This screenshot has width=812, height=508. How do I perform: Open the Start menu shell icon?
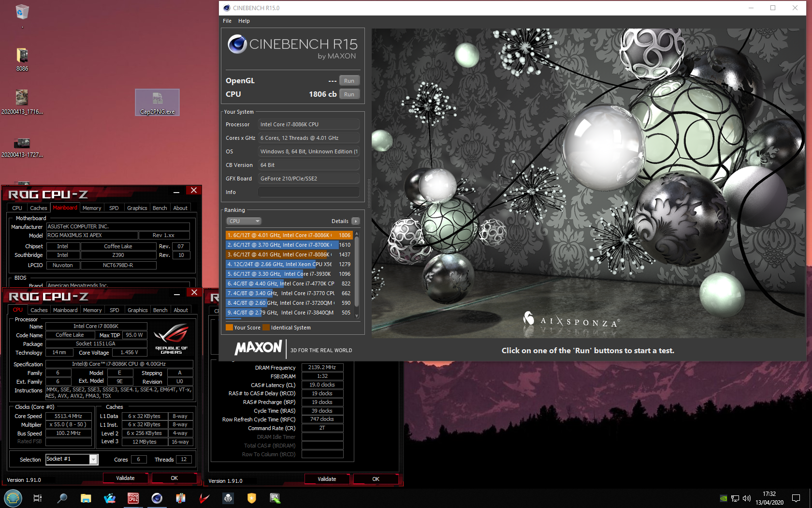[13, 498]
